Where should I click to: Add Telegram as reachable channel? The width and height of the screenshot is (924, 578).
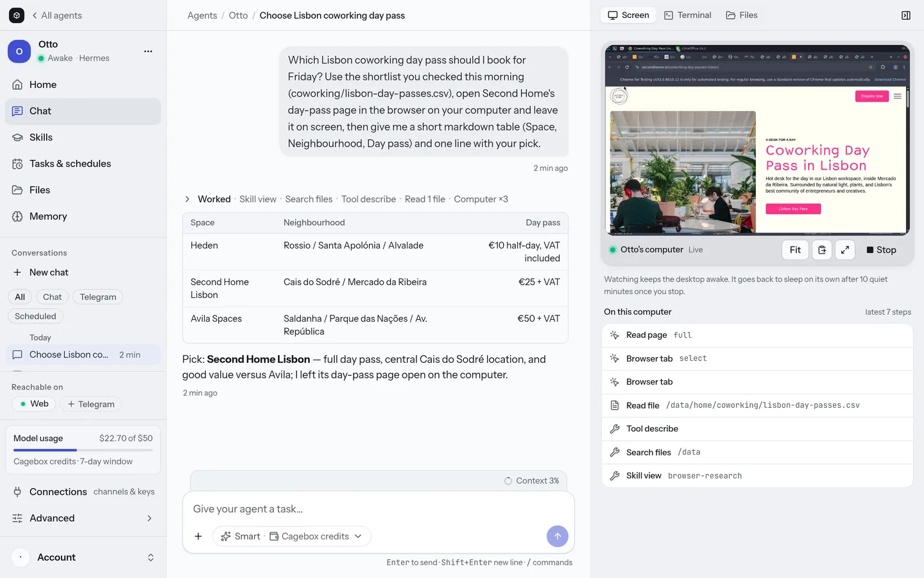91,404
